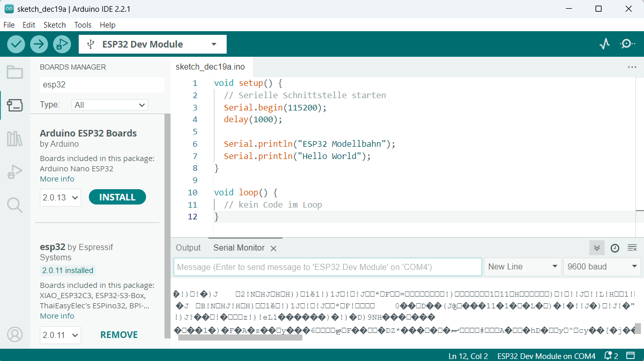Click the boards search field containing esp32
Image resolution: width=644 pixels, height=361 pixels.
coord(102,85)
